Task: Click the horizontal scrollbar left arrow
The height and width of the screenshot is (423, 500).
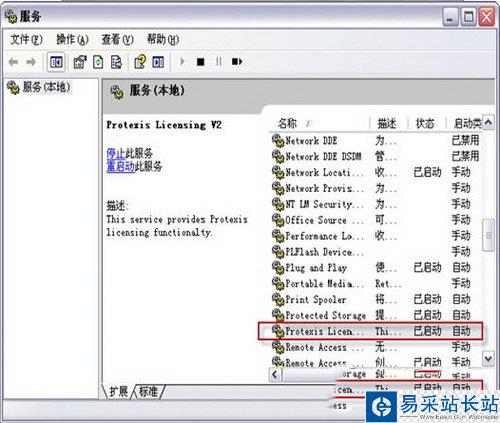Action: pos(275,374)
